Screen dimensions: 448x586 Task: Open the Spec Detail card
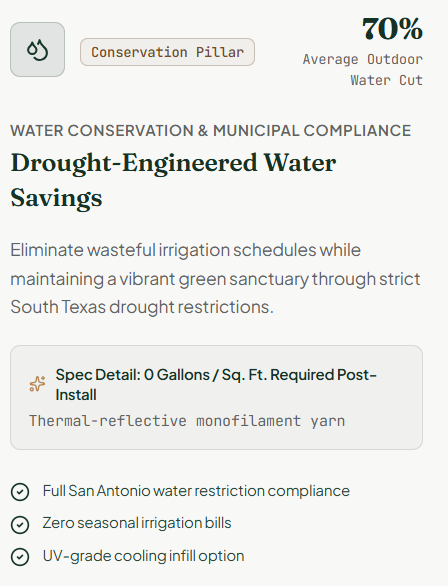click(216, 397)
